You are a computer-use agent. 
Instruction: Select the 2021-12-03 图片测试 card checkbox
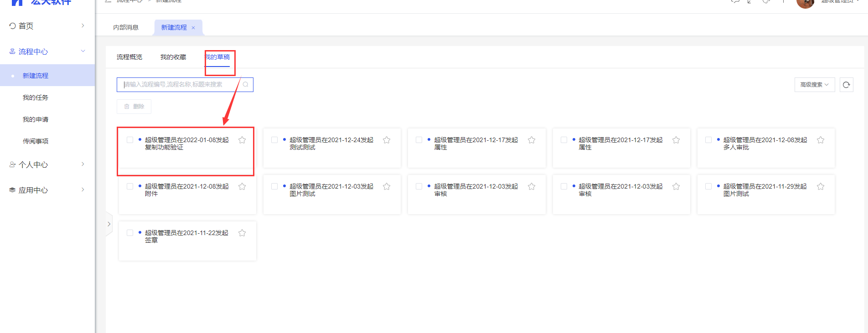pyautogui.click(x=274, y=186)
